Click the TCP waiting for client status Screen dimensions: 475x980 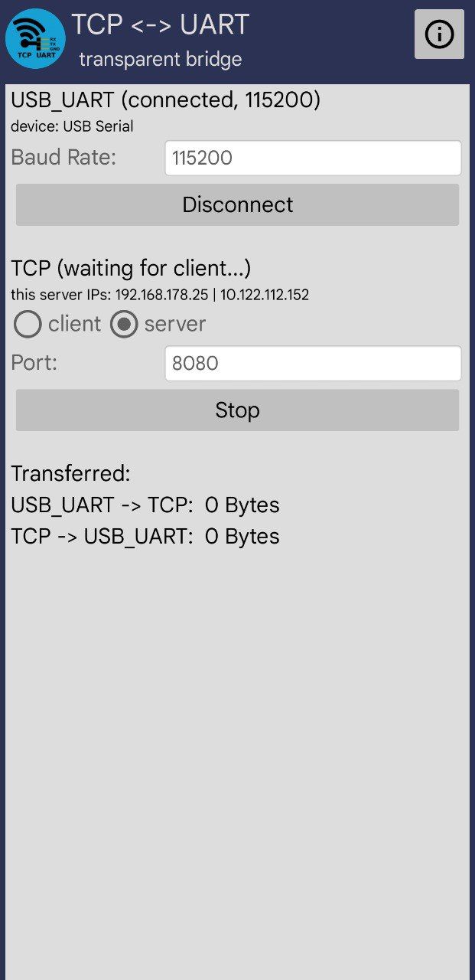click(x=131, y=269)
